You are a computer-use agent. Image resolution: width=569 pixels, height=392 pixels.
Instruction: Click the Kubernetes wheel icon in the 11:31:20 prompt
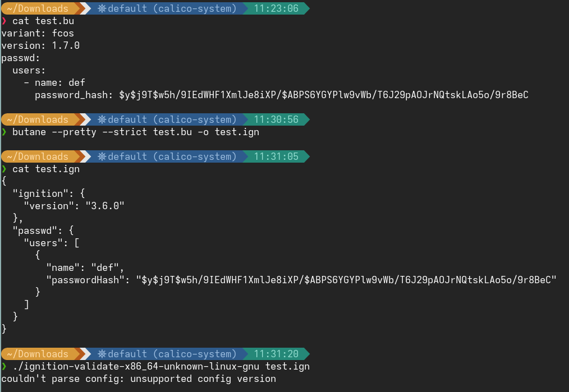point(102,354)
